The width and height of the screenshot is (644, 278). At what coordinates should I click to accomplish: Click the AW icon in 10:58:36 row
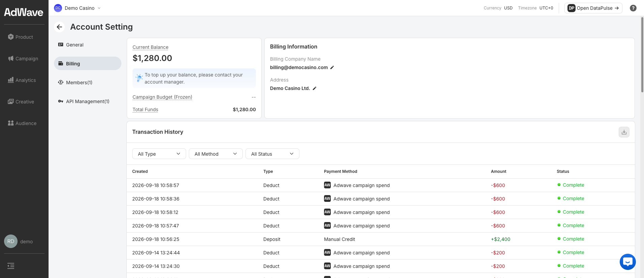point(327,198)
